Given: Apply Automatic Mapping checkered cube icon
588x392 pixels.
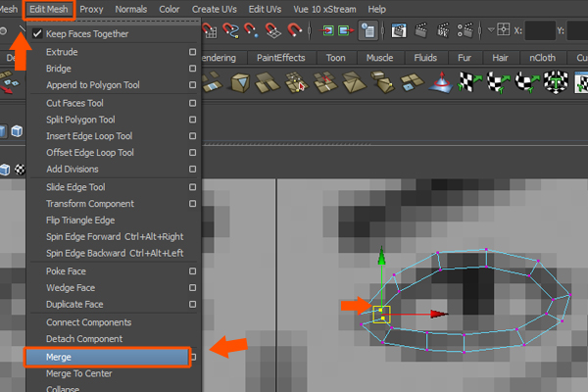Looking at the screenshot, I should click(x=556, y=82).
